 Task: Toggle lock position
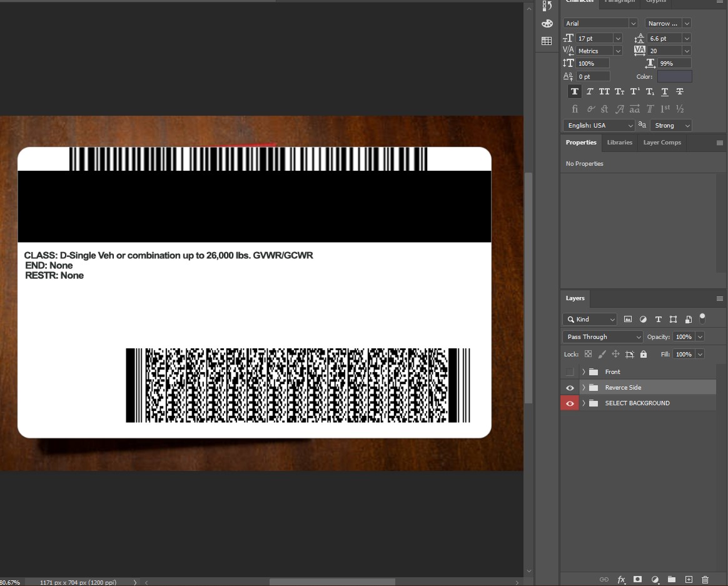coord(615,354)
